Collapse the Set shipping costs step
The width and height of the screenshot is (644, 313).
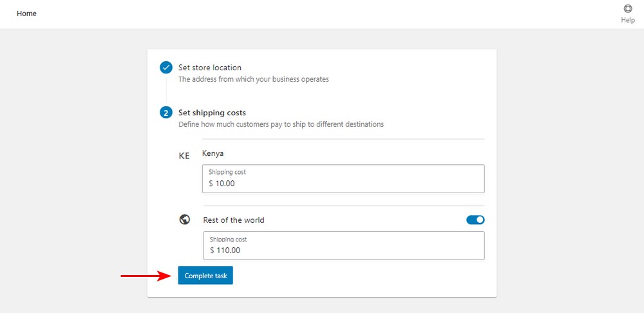(x=212, y=113)
